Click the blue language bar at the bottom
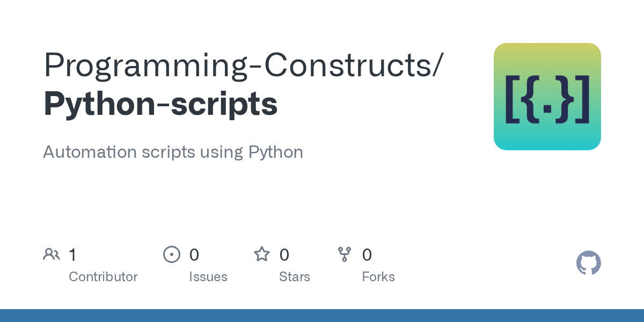The width and height of the screenshot is (644, 322). [x=322, y=316]
